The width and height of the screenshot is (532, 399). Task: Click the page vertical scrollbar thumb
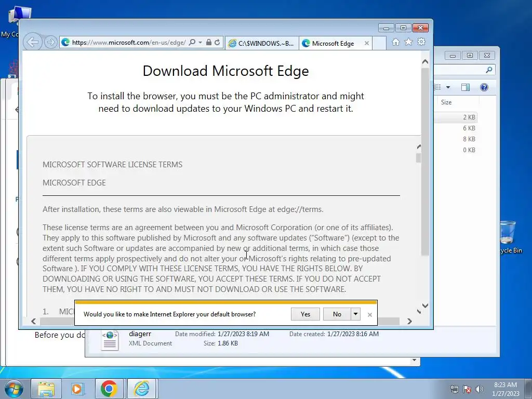tap(425, 162)
